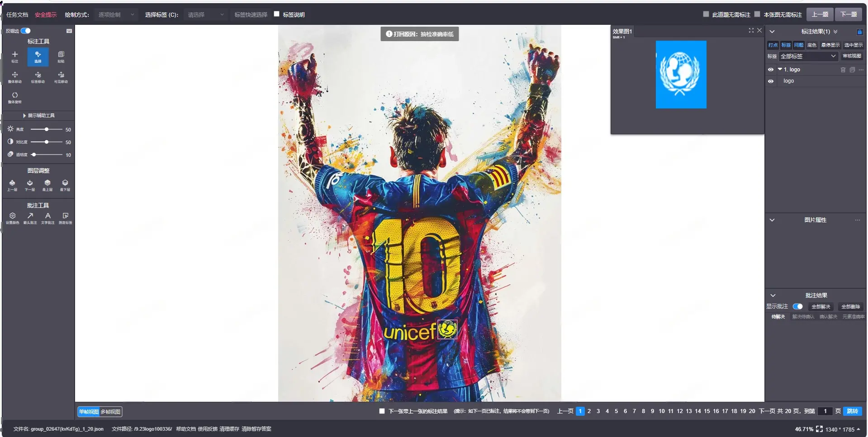Click the double-chevron next to 标注结果(1)
This screenshot has width=868, height=437.
(x=835, y=32)
